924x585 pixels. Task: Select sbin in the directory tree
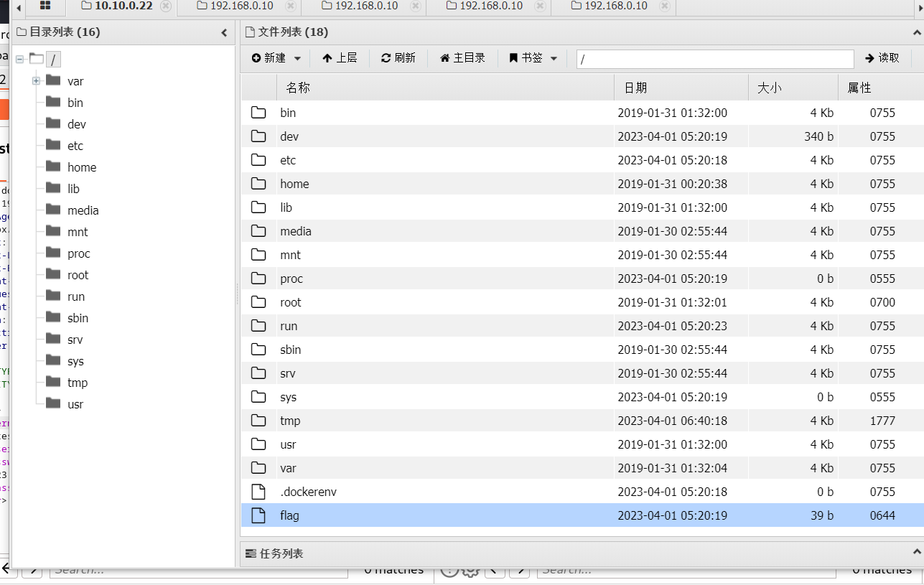pos(78,318)
